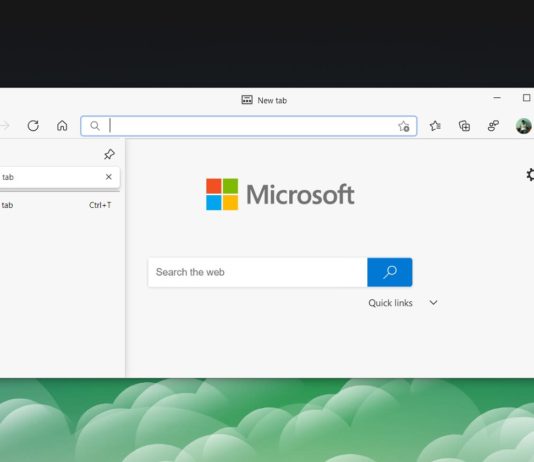
Task: Click inside the address bar field
Action: point(249,126)
